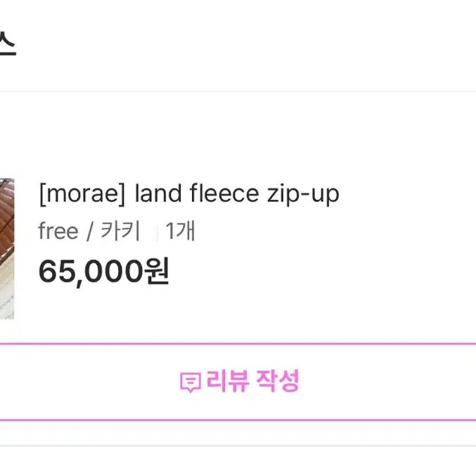Click empty space right of the product title

click(x=408, y=193)
